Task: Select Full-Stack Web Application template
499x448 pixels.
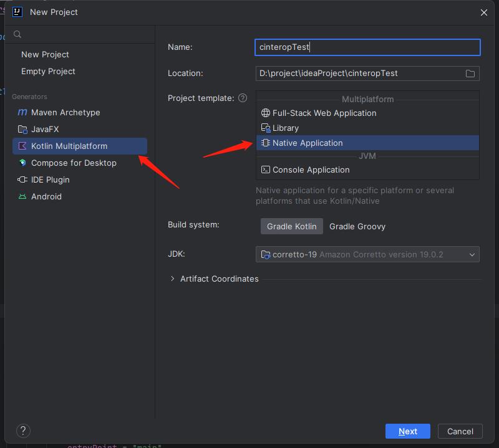Action: coord(367,113)
